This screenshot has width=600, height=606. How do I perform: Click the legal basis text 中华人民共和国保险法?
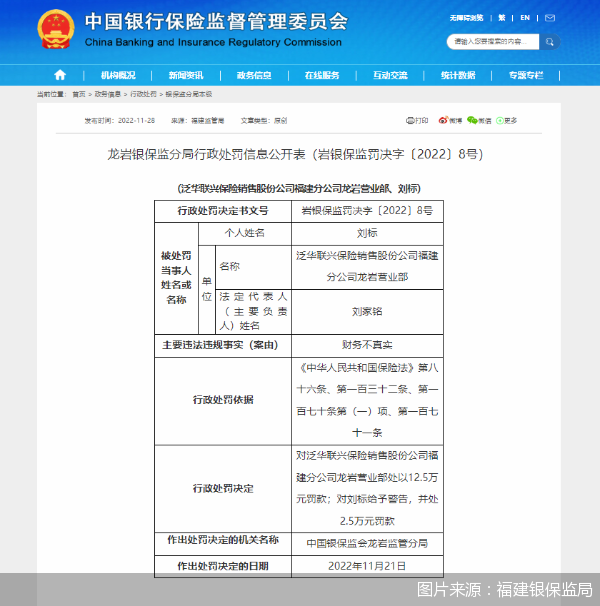click(358, 368)
